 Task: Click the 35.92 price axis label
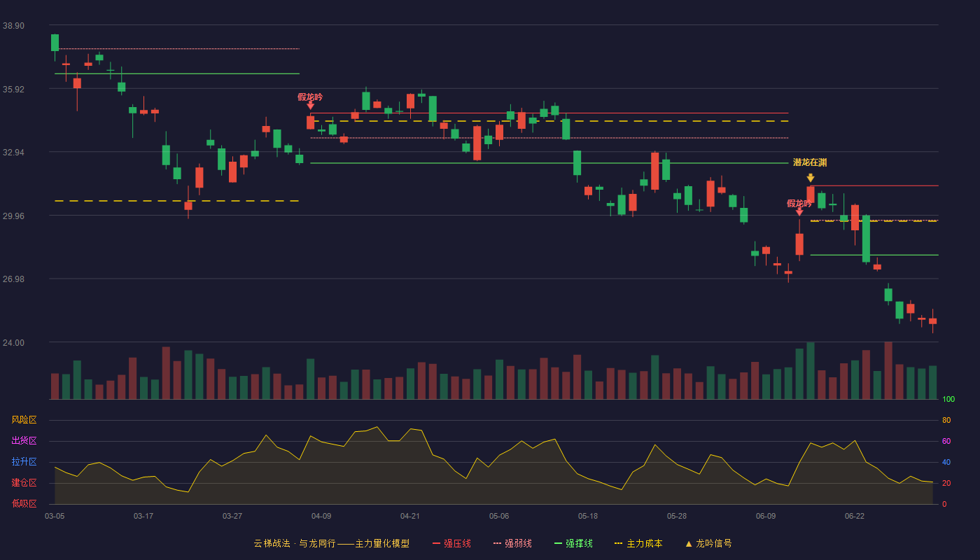13,90
